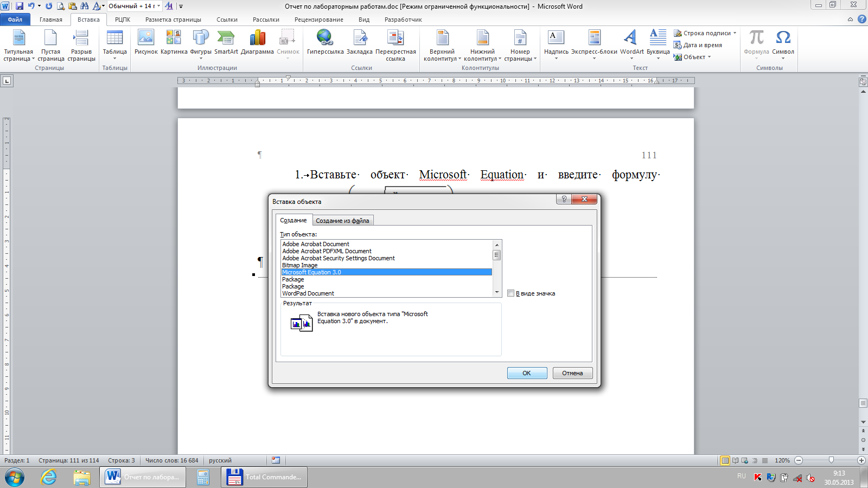Insert an equation with Формула
The image size is (868, 488).
[x=756, y=44]
